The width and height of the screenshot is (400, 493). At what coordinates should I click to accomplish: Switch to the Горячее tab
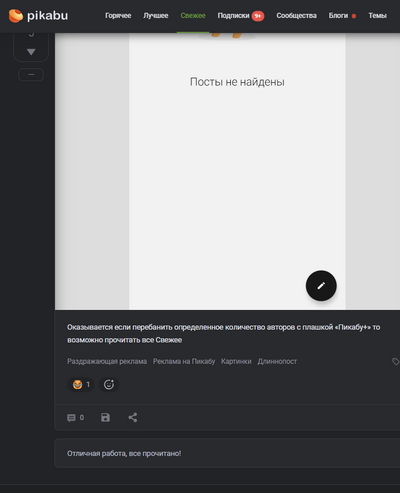coord(118,16)
